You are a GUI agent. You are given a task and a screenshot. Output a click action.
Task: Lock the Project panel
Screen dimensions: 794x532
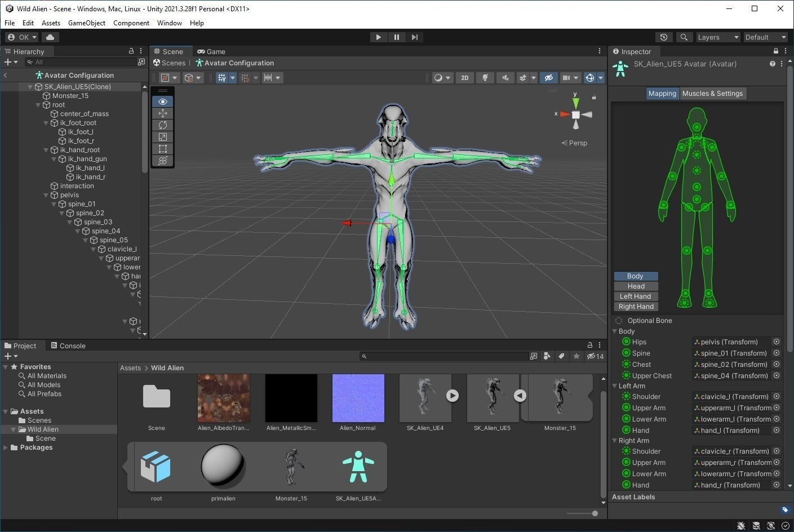click(590, 345)
